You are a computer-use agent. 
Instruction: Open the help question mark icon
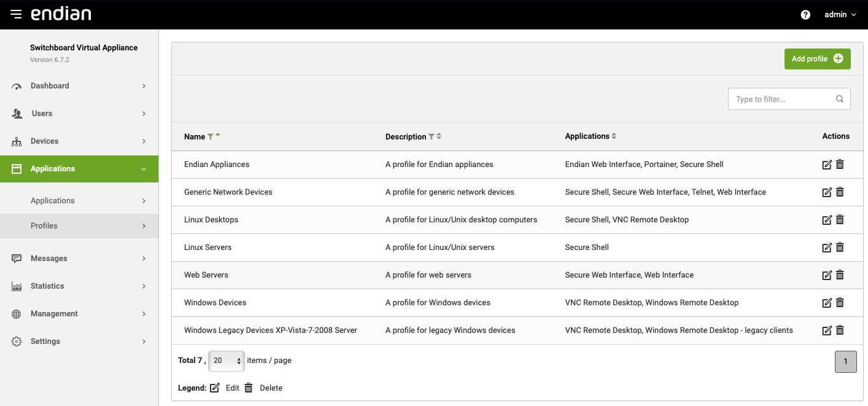[x=805, y=15]
